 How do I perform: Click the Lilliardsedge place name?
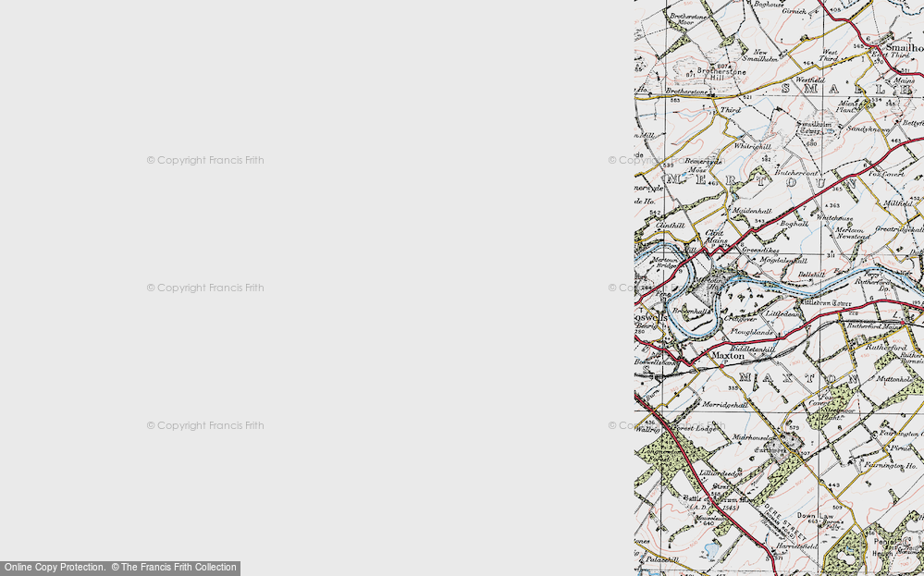point(721,473)
